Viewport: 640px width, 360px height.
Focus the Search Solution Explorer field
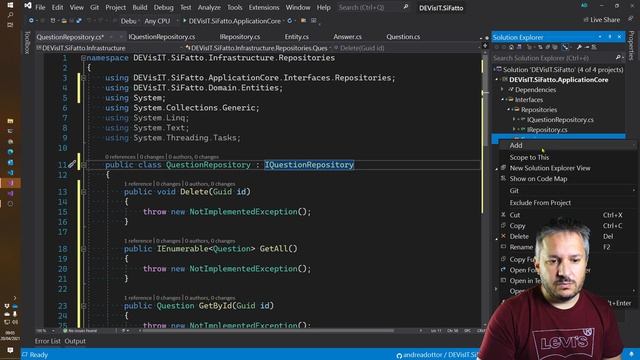554,58
